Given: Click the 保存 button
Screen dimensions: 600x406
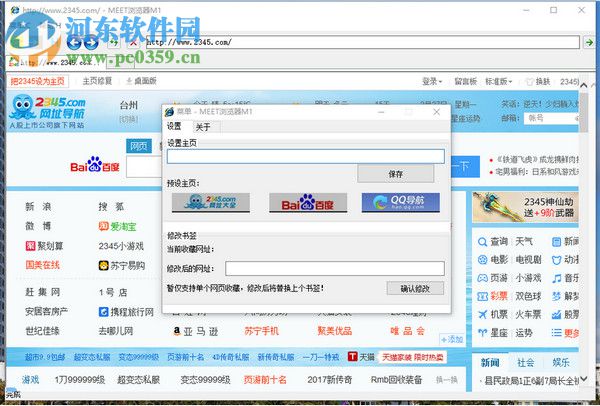Looking at the screenshot, I should 396,174.
